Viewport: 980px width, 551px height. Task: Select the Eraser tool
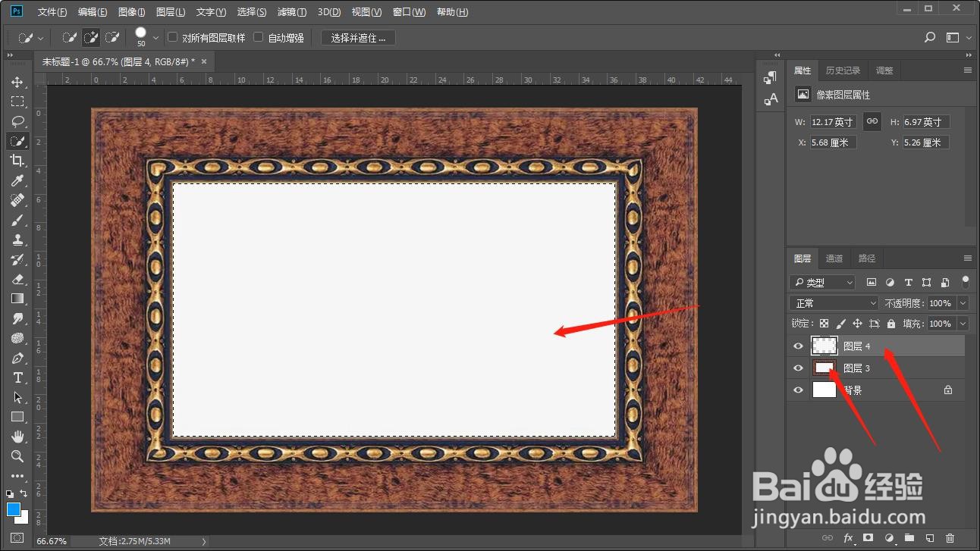point(17,279)
